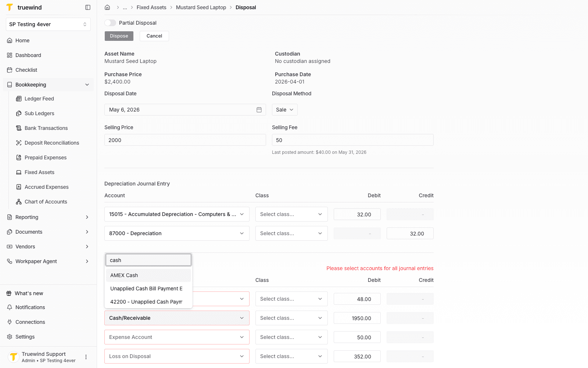Click the home breadcrumb icon
The width and height of the screenshot is (588, 368).
pyautogui.click(x=107, y=7)
